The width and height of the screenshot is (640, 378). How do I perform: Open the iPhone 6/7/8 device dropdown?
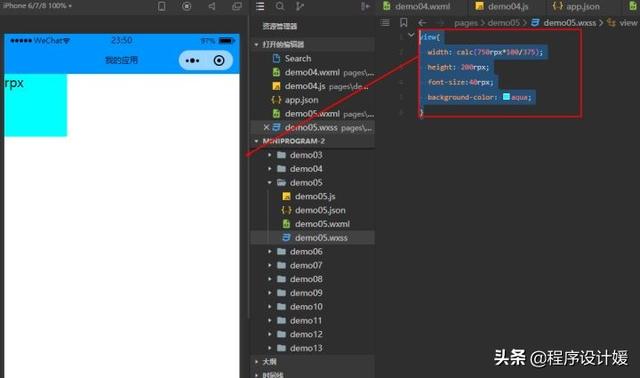pos(37,6)
